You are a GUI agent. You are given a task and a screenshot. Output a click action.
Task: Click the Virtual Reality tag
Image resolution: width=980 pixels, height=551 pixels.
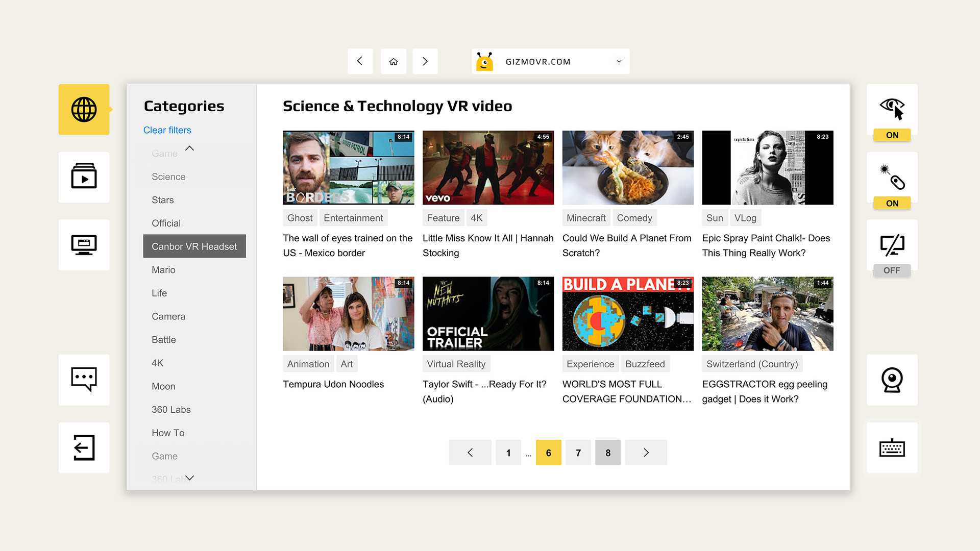pyautogui.click(x=456, y=364)
